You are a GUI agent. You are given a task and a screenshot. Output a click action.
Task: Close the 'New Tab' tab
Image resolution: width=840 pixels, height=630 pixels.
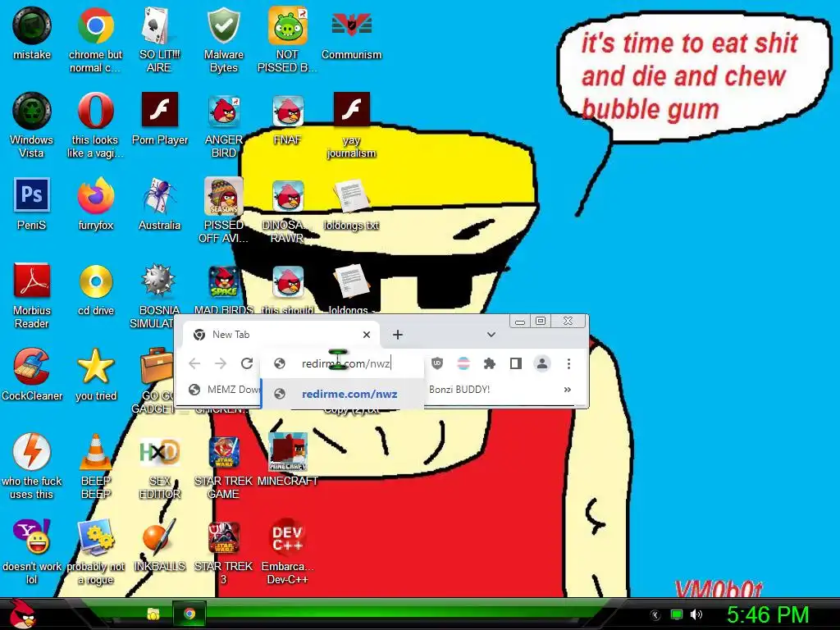click(367, 335)
